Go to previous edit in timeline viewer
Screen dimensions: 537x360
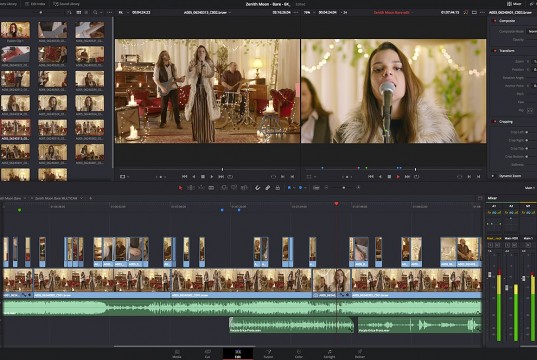click(371, 177)
